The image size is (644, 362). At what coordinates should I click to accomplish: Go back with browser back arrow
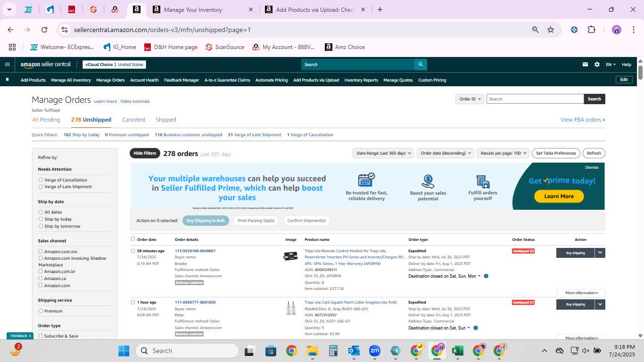click(10, 30)
